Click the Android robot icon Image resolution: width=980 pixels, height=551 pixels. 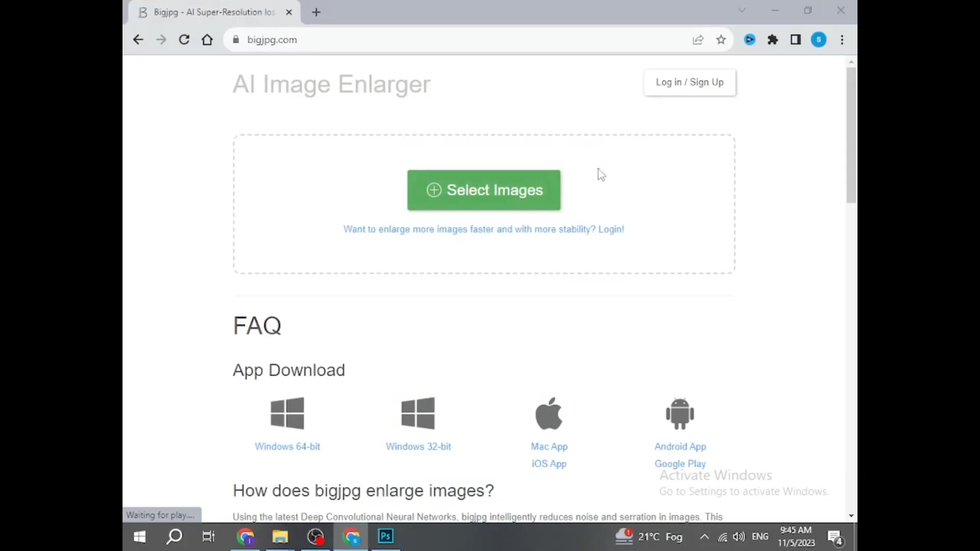pyautogui.click(x=680, y=413)
